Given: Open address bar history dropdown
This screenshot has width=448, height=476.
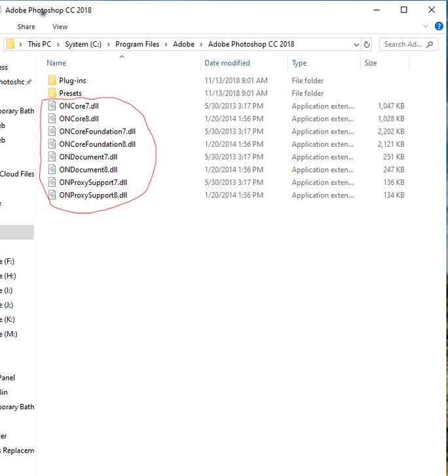Looking at the screenshot, I should tap(356, 45).
